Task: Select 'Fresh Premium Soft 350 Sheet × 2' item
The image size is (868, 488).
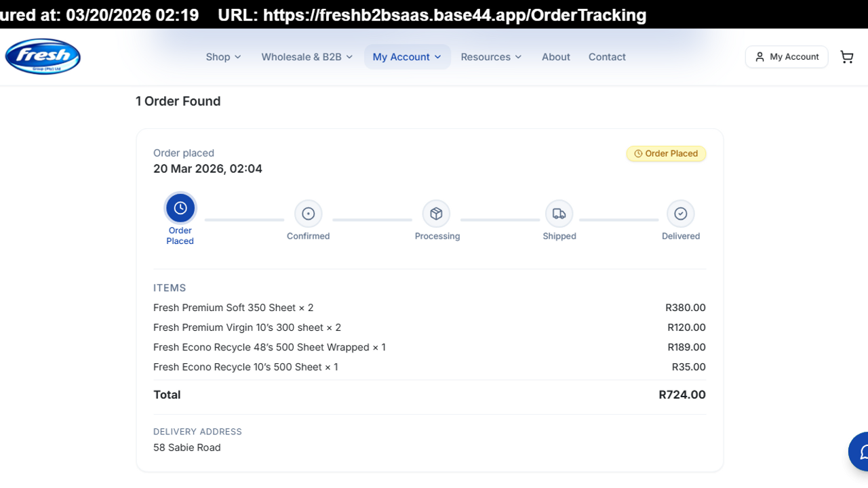Action: point(233,308)
